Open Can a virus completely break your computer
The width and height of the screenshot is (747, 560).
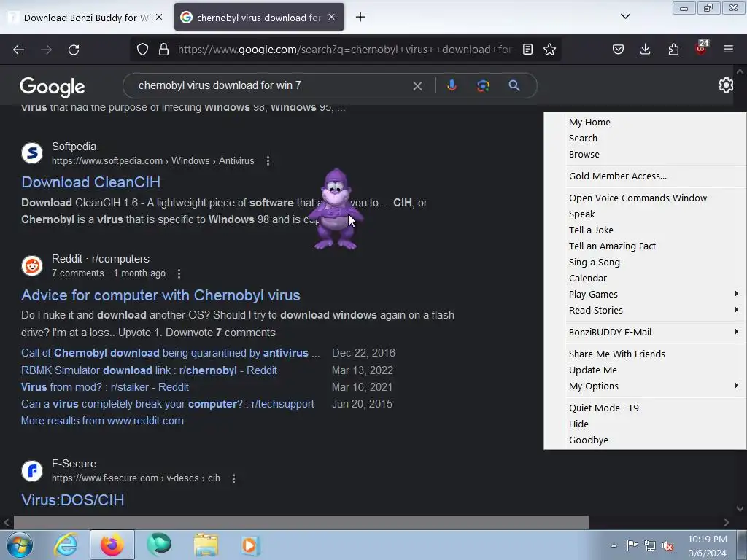(x=168, y=404)
